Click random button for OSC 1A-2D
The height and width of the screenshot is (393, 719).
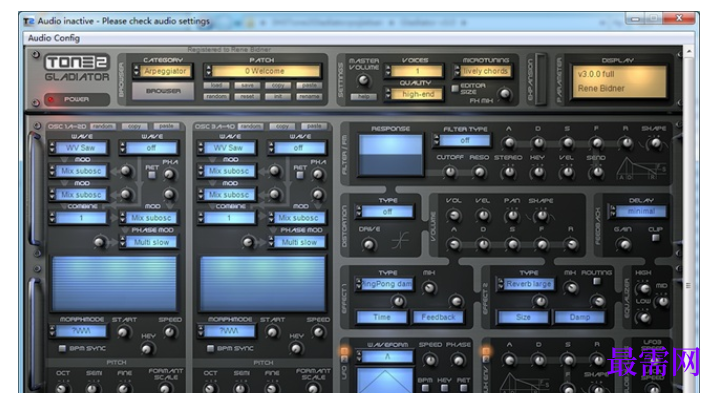[103, 126]
